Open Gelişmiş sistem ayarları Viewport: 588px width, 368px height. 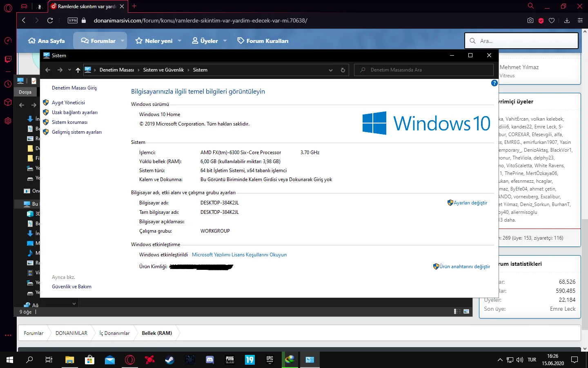pos(77,132)
